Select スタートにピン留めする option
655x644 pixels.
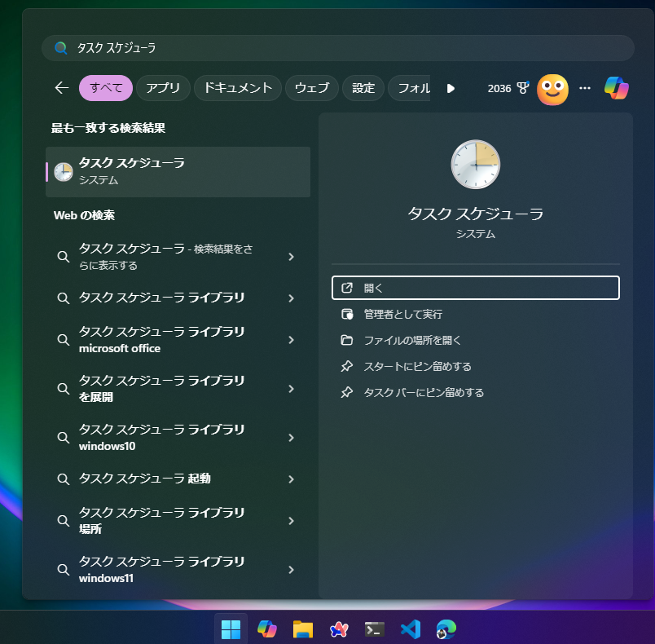(417, 366)
